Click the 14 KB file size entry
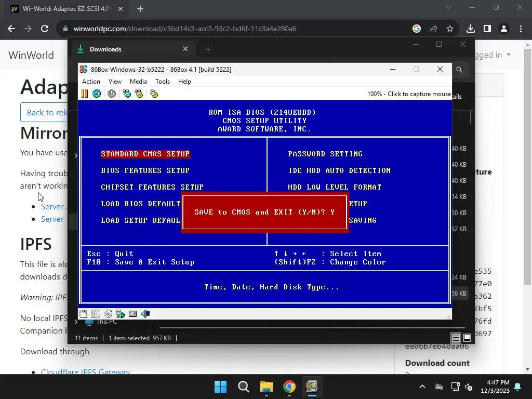 [459, 197]
